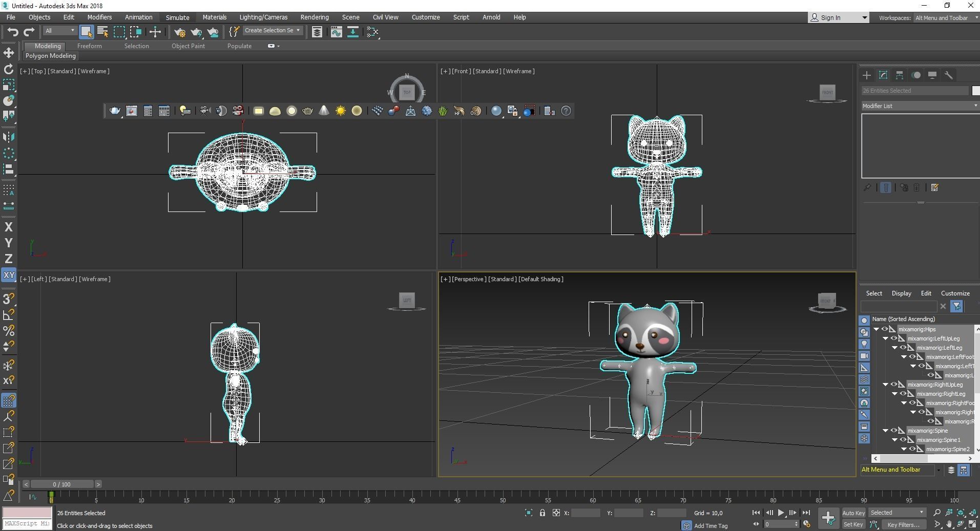Toggle visibility of mixamorig:Hips
Image resolution: width=980 pixels, height=531 pixels.
pos(885,329)
